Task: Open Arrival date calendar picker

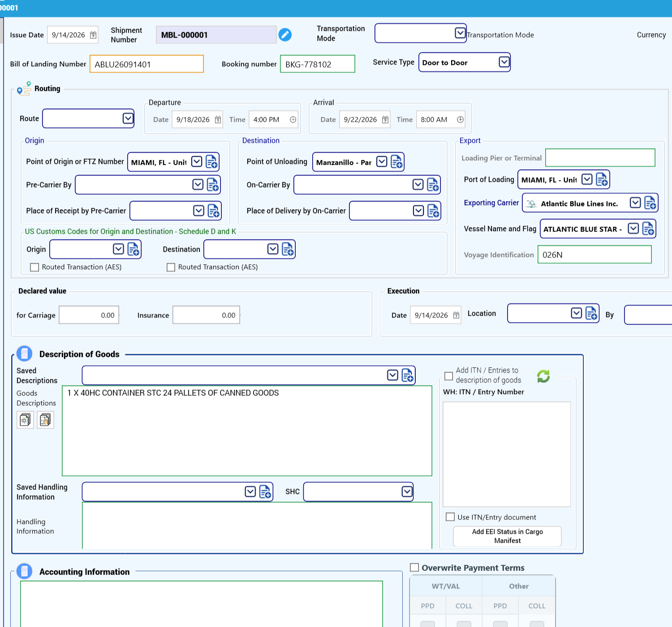Action: pos(385,120)
